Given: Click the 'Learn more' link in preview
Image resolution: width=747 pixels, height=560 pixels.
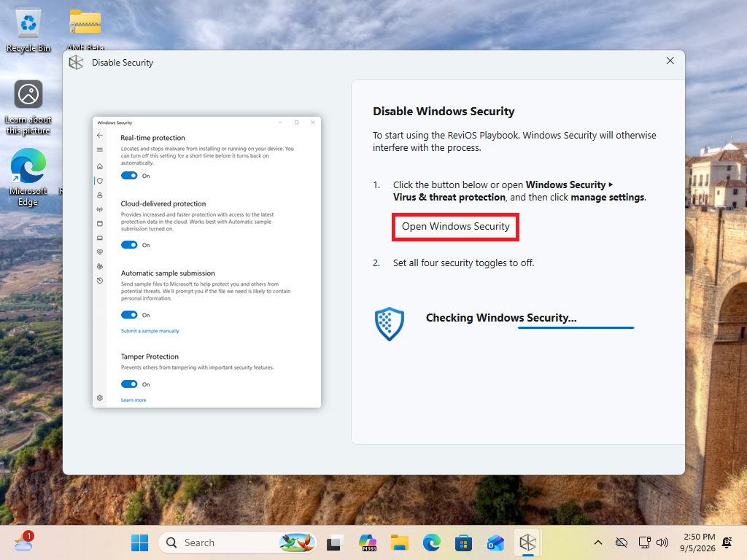Looking at the screenshot, I should click(x=133, y=400).
